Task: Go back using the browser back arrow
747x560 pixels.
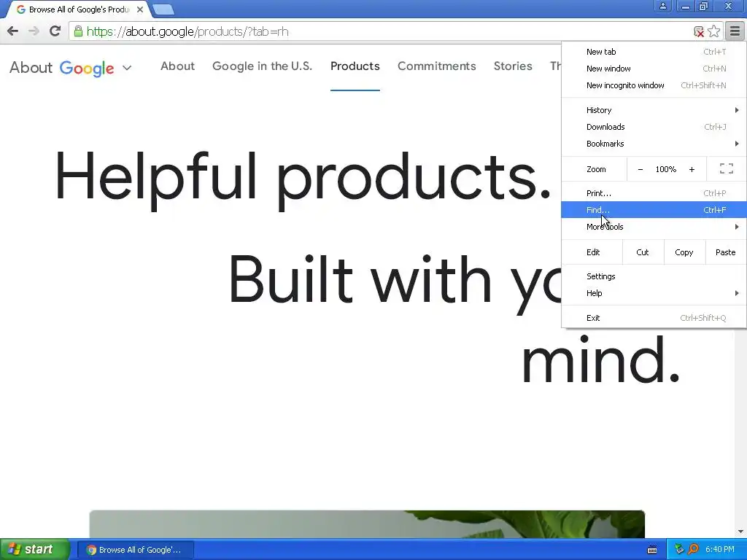Action: coord(13,31)
